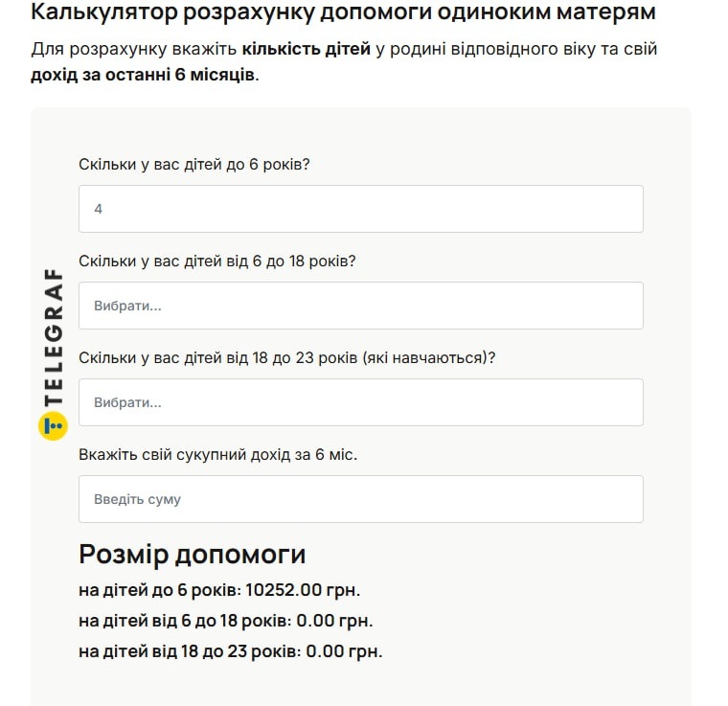Click the vertical TELEGRAF wordmark

[54, 338]
